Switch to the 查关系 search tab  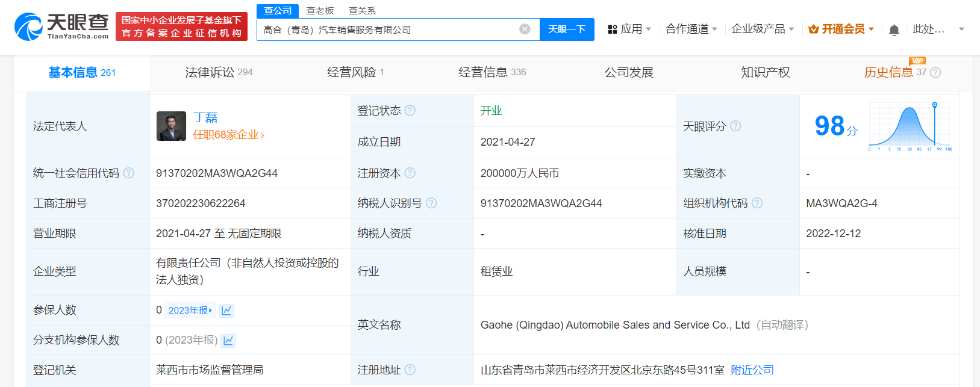pos(362,11)
